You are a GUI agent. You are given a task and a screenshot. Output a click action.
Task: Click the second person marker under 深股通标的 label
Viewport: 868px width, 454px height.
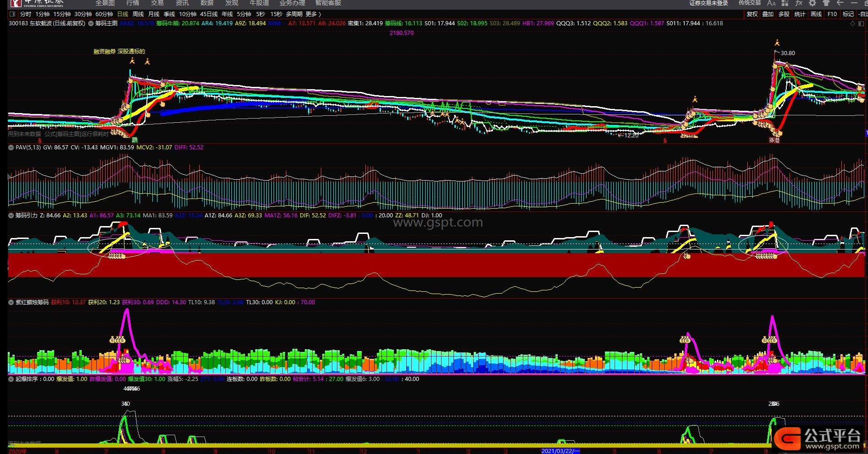click(147, 61)
